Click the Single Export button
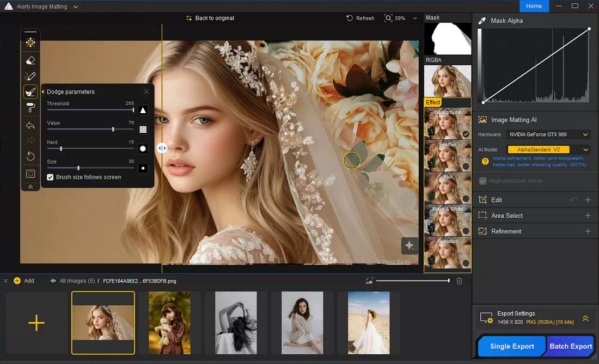The height and width of the screenshot is (364, 599). 512,346
